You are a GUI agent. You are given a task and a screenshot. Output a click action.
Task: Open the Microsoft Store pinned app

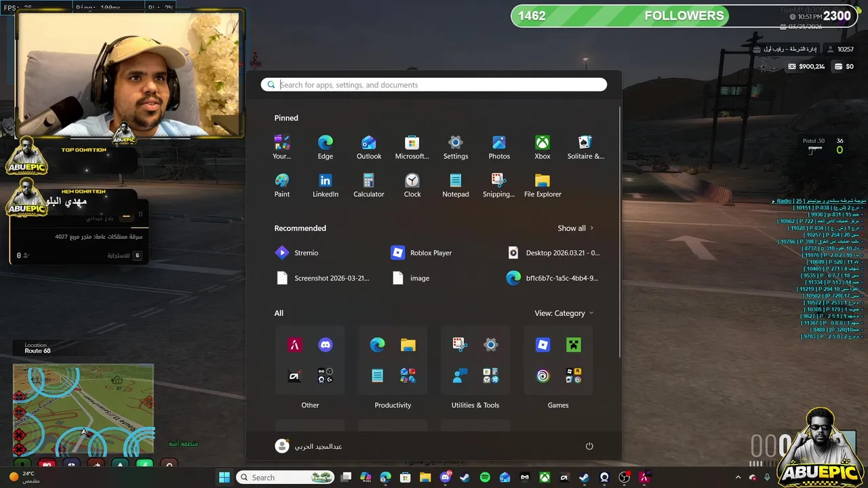tap(412, 147)
